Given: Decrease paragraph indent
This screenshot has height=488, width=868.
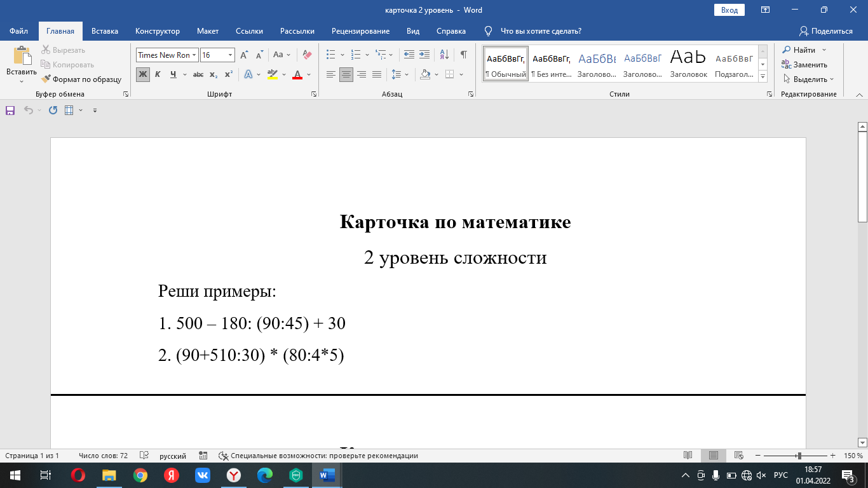Looking at the screenshot, I should [x=409, y=55].
